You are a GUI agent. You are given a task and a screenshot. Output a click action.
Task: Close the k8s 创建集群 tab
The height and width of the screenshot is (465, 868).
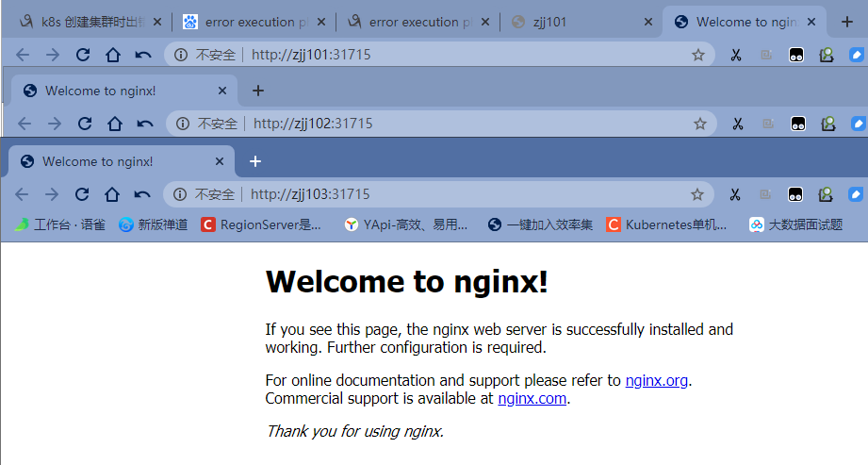pos(157,22)
